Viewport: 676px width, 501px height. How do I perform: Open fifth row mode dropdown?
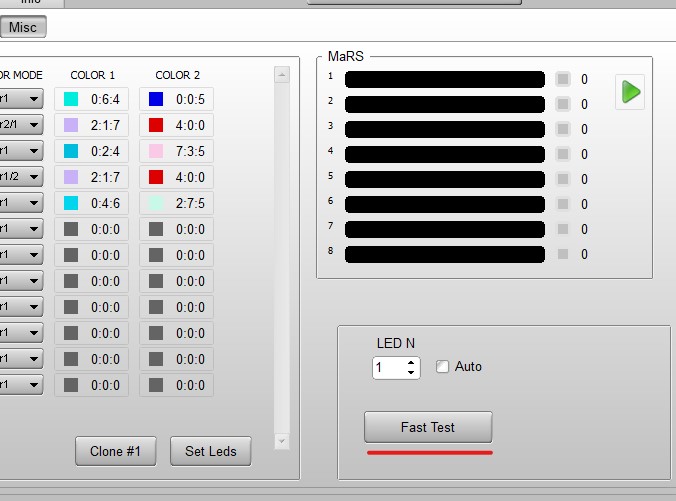21,203
